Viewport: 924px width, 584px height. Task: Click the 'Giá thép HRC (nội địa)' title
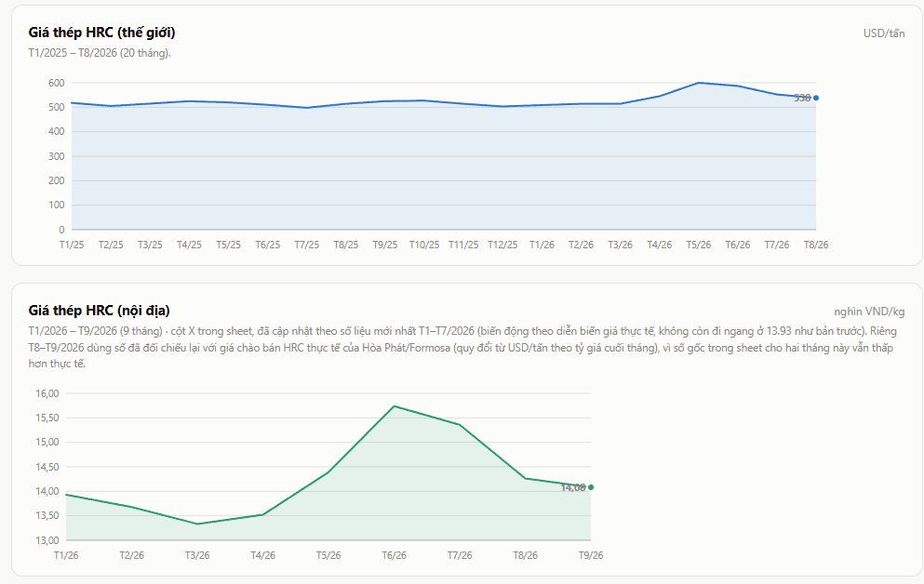click(x=99, y=311)
